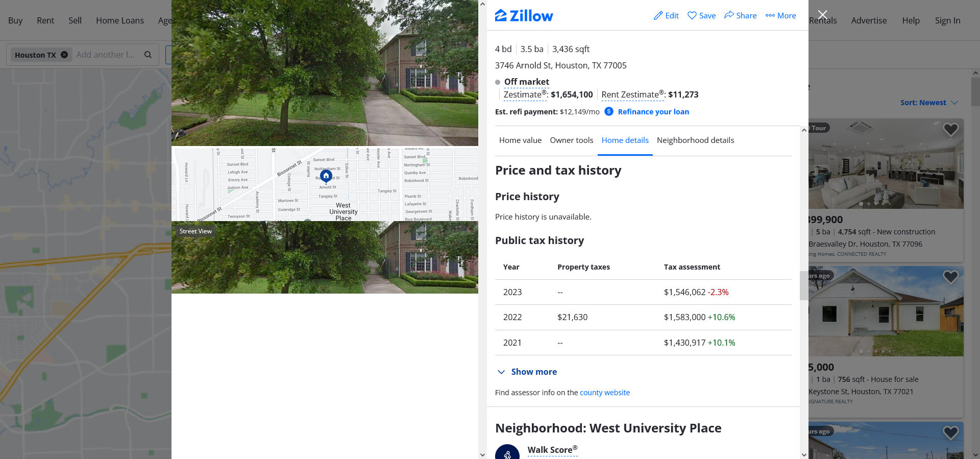Open the Braesvalley Dr listing photo
The width and height of the screenshot is (980, 459).
886,163
